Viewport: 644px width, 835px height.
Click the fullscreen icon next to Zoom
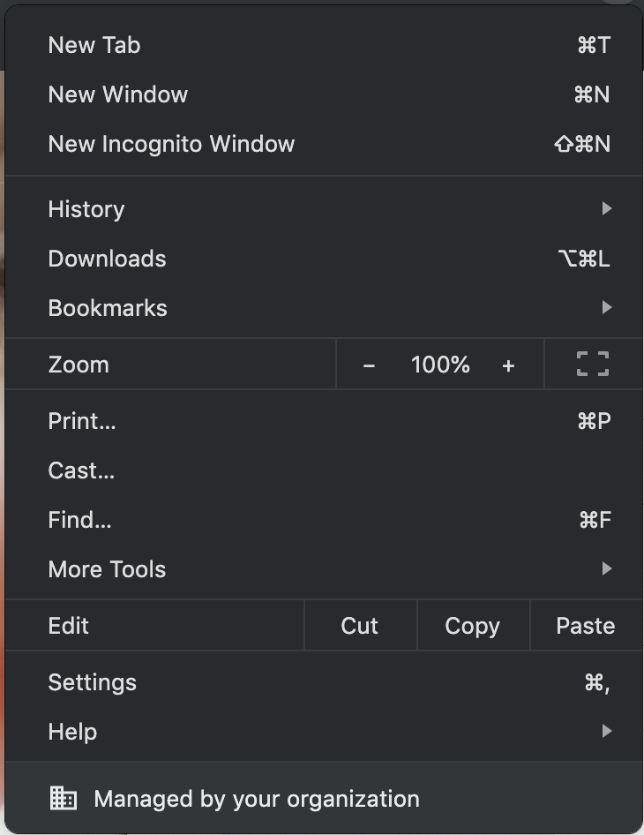point(590,364)
